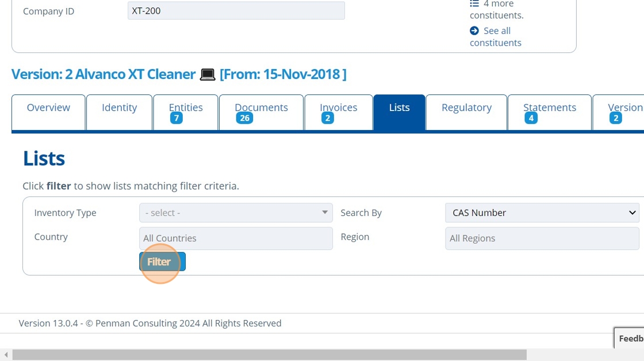644x361 pixels.
Task: Open the Inventory Type dropdown
Action: click(x=236, y=213)
